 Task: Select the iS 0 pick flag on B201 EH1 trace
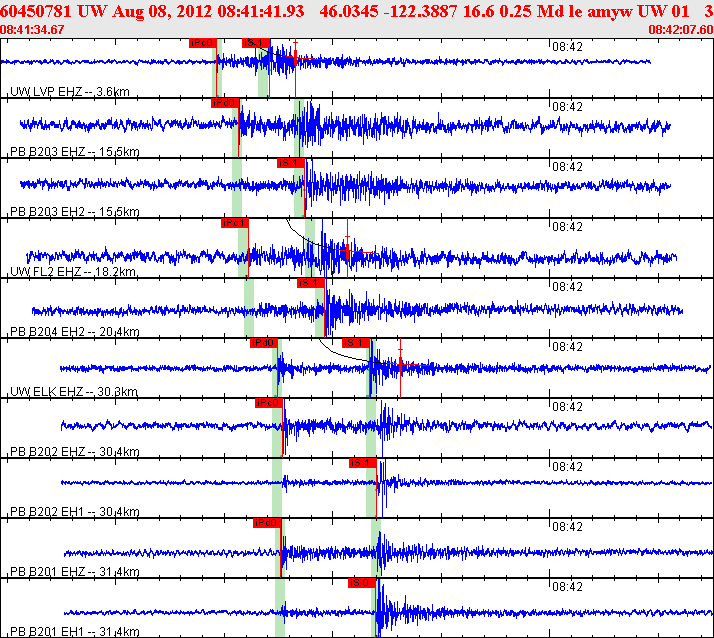(x=362, y=583)
